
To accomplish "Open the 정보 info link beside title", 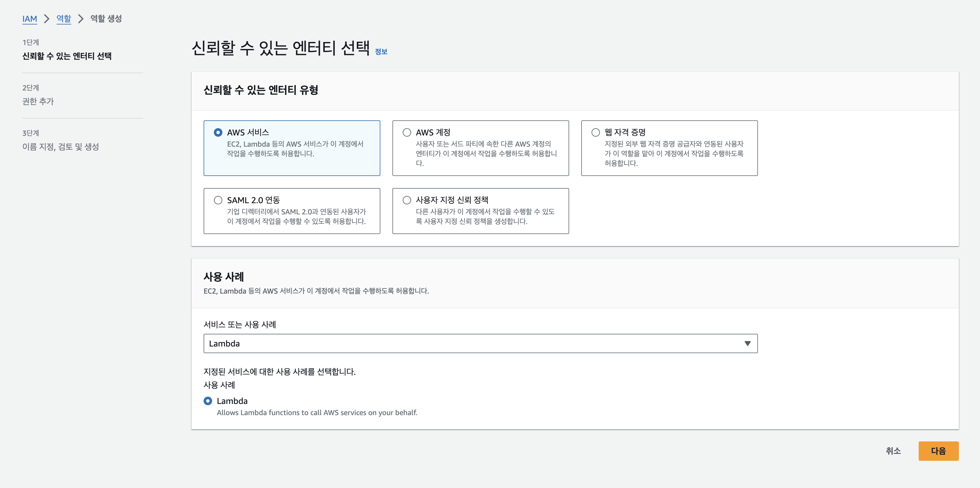I will tap(381, 52).
